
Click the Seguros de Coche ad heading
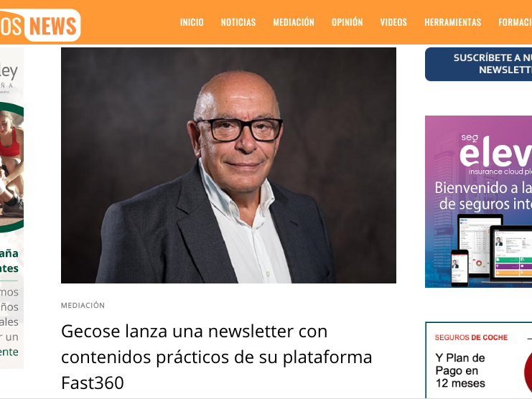coord(471,337)
